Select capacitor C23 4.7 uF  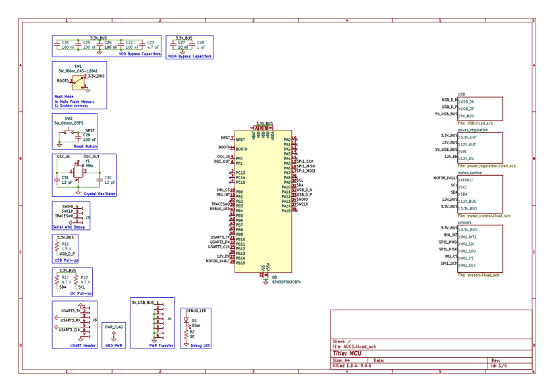tap(142, 45)
